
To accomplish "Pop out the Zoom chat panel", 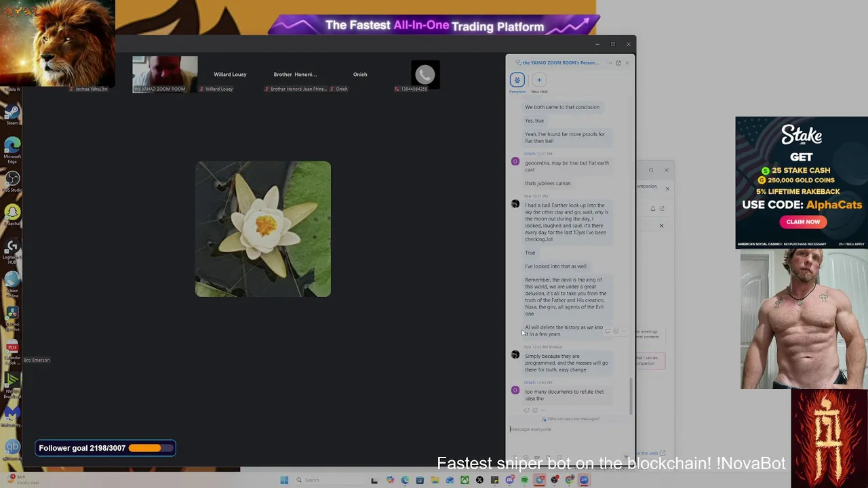I will 618,63.
